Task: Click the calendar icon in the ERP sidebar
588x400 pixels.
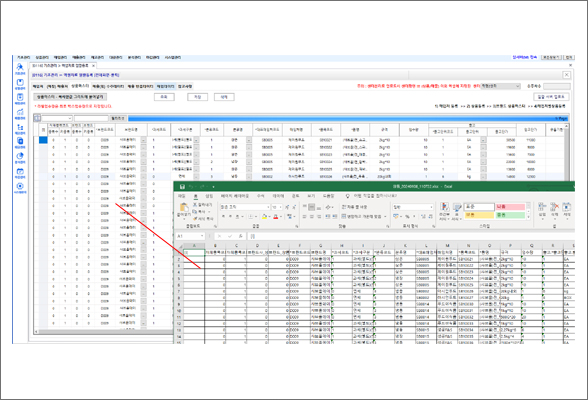Action: 20,171
